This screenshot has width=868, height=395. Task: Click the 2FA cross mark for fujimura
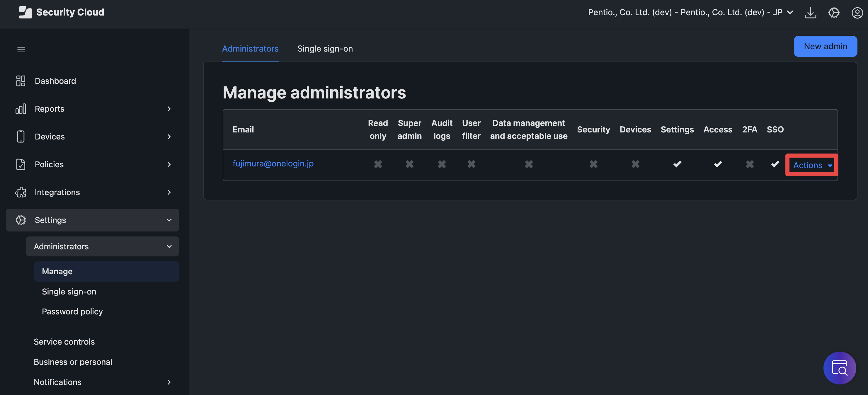tap(749, 164)
